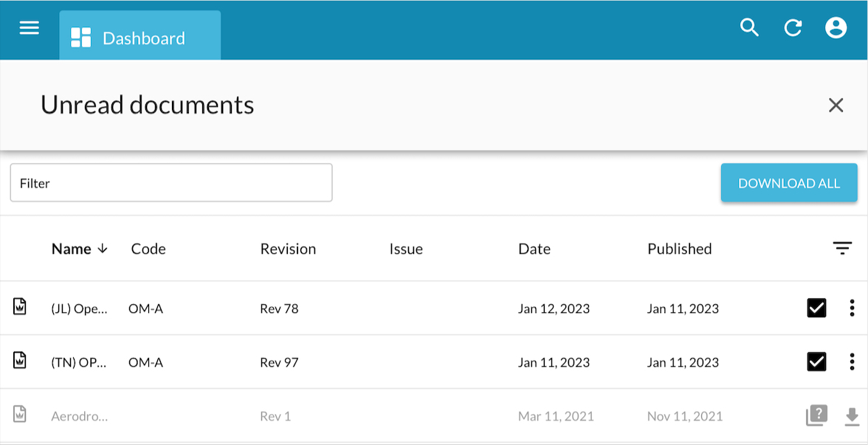
Task: Click the Name sort arrow indicator
Action: click(x=102, y=249)
